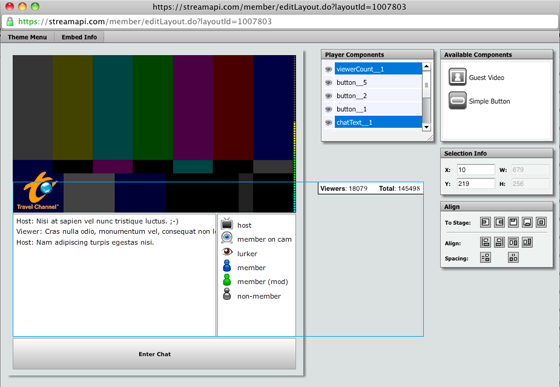This screenshot has width=560, height=387.
Task: Click the Player Components scrollbar thumb
Action: pos(426,85)
